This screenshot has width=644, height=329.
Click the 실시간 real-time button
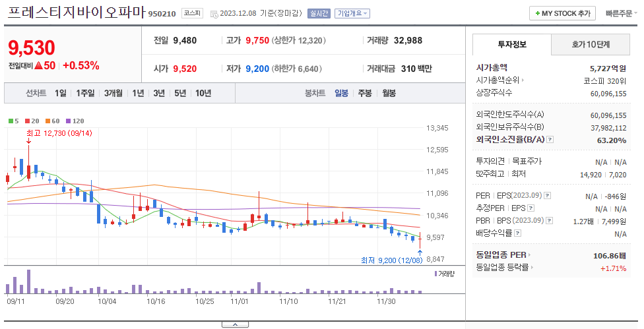[319, 14]
